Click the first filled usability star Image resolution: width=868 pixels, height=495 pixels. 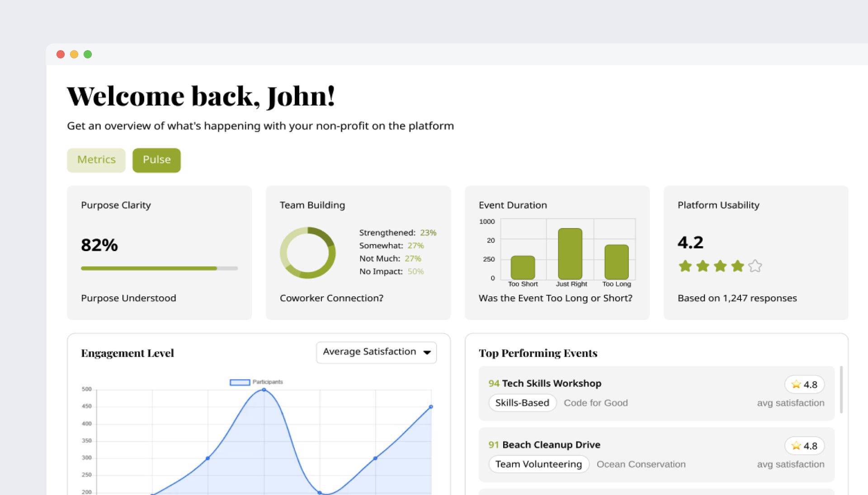click(685, 266)
